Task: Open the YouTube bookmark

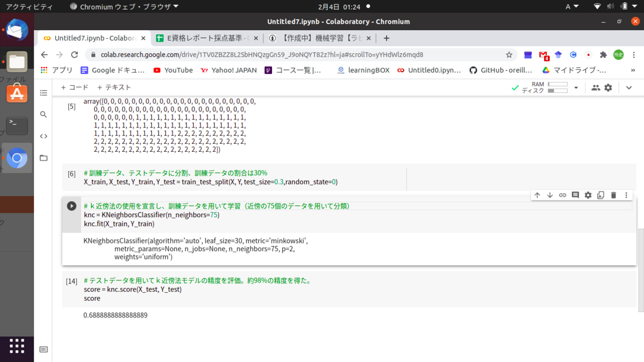Action: click(173, 70)
